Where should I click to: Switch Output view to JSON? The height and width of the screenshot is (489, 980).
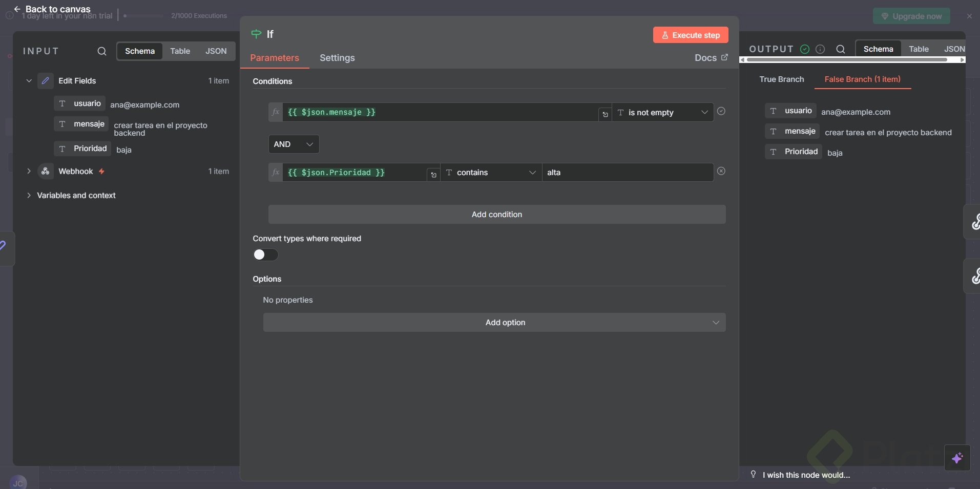tap(954, 49)
